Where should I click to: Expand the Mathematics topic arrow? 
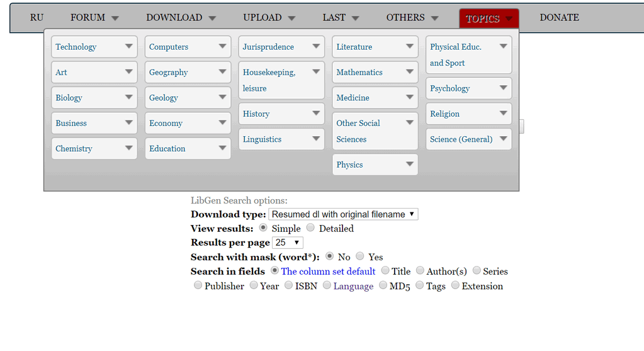[x=409, y=72]
